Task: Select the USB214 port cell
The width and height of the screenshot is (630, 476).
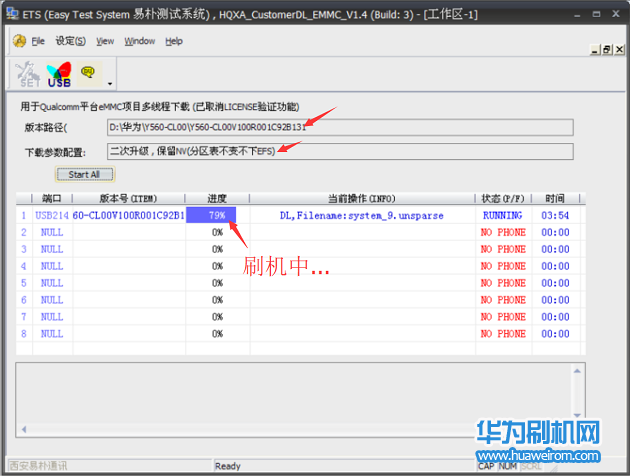Action: point(52,216)
